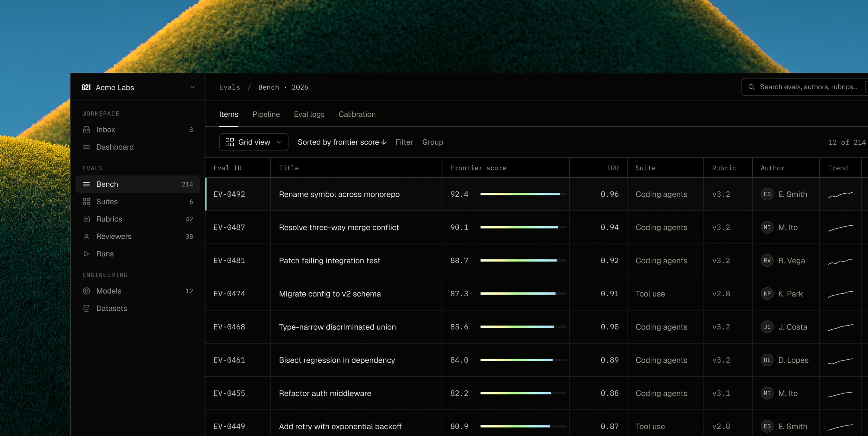Click the Models globe icon
This screenshot has height=436, width=868.
pyautogui.click(x=86, y=291)
